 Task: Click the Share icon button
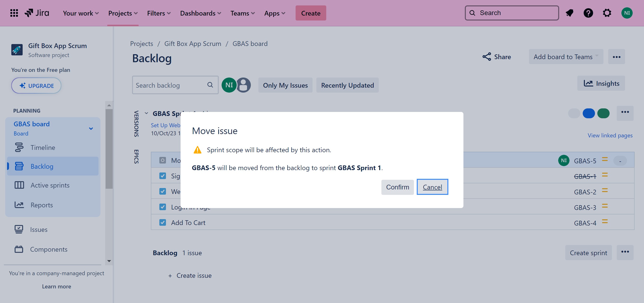pyautogui.click(x=496, y=57)
